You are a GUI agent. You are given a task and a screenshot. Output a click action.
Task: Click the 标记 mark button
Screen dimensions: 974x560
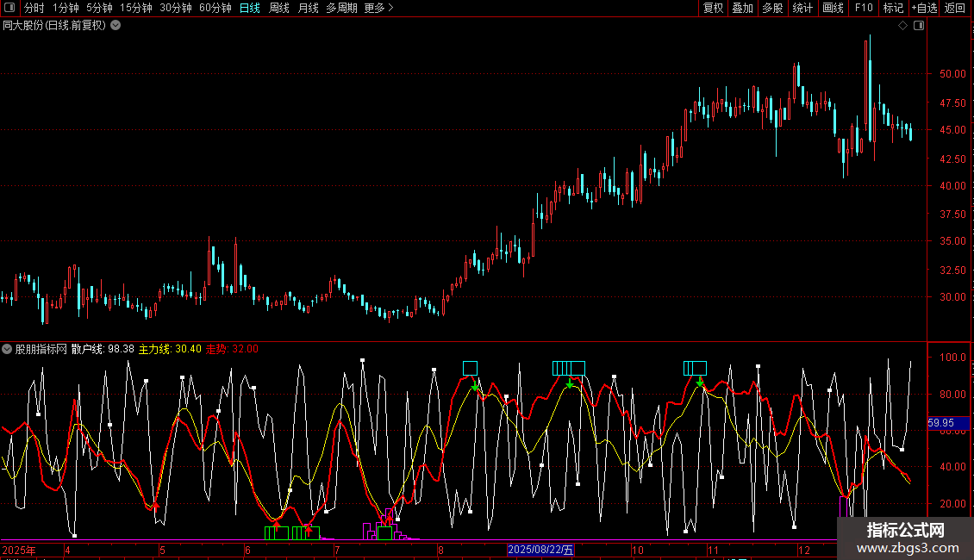(893, 8)
